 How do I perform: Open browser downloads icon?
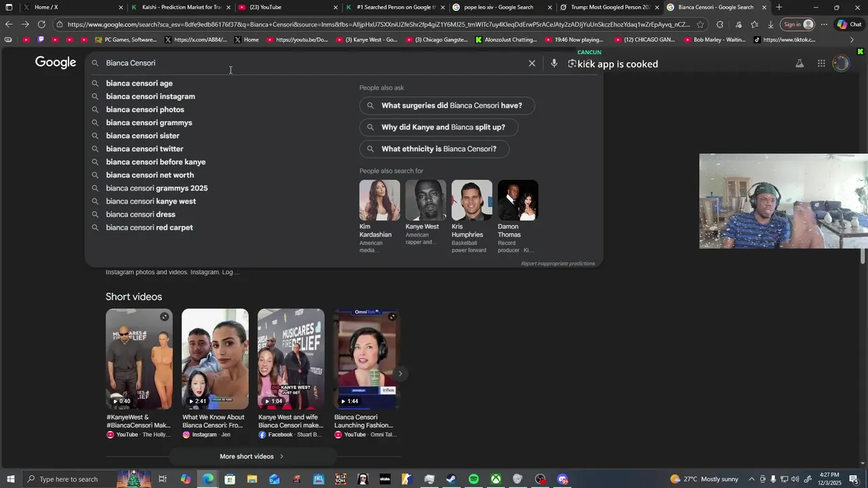[770, 24]
